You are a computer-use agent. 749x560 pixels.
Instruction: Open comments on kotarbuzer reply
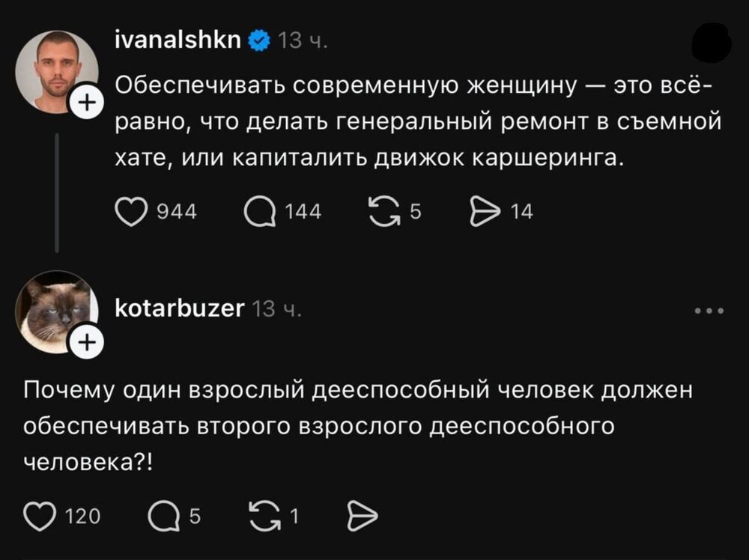[164, 517]
